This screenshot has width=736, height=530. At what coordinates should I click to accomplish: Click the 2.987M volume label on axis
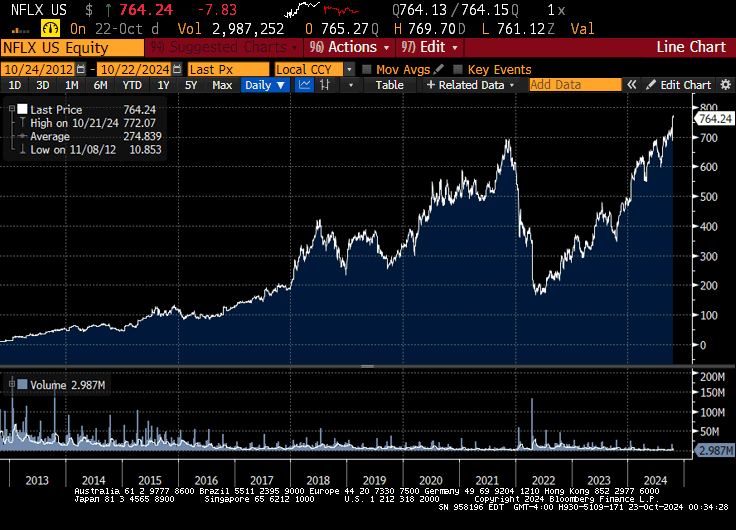point(714,451)
